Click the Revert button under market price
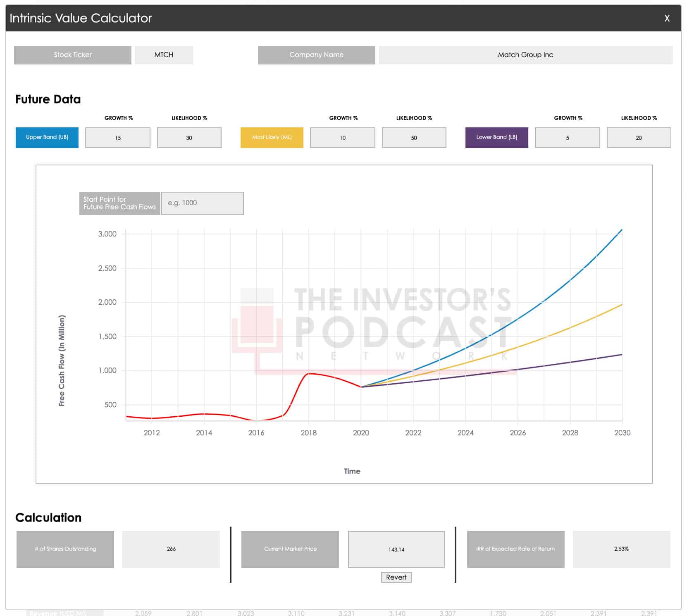Image resolution: width=687 pixels, height=616 pixels. click(x=396, y=577)
